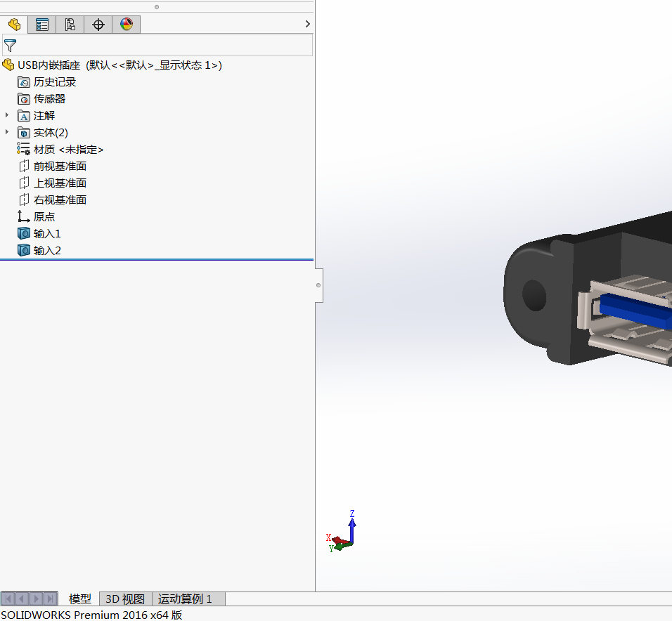Open the 运动算例 1 tab
The height and width of the screenshot is (621, 672).
(x=185, y=599)
